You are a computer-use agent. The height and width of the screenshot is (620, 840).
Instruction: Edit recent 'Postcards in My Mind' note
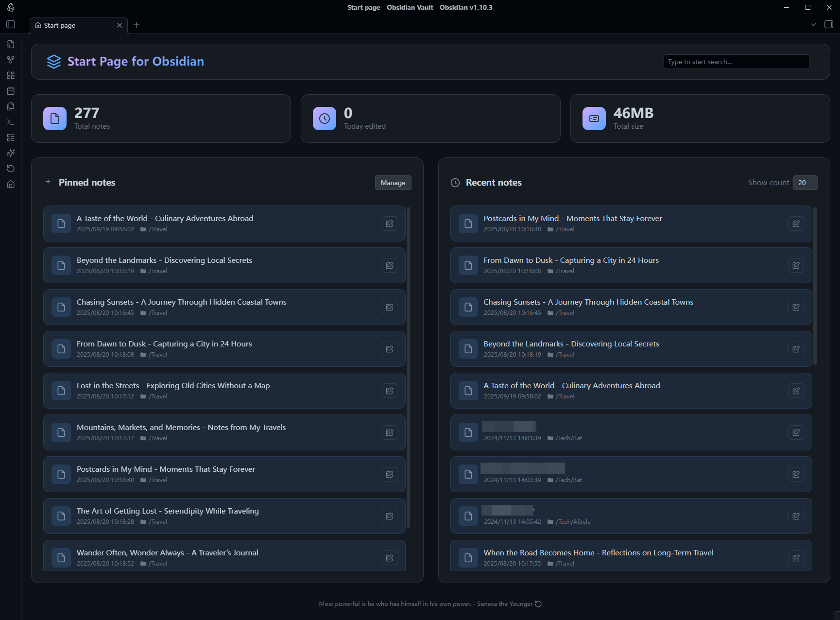click(x=796, y=224)
